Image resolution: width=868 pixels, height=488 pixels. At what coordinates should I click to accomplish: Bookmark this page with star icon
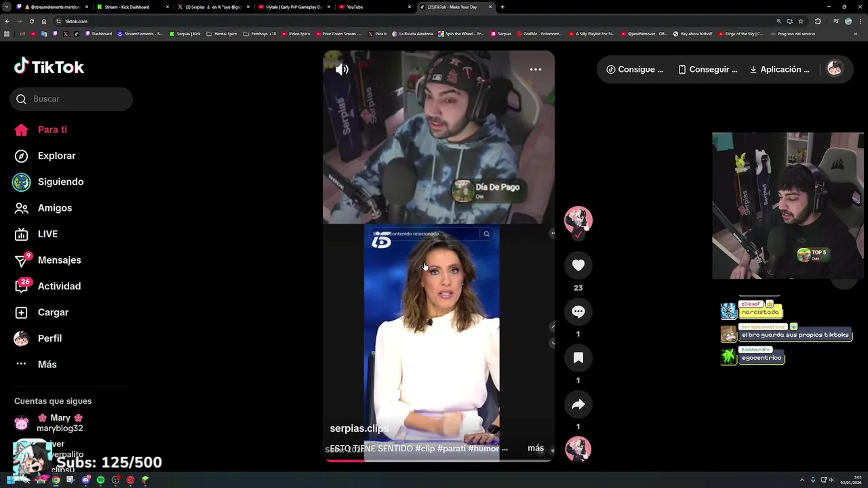point(801,21)
